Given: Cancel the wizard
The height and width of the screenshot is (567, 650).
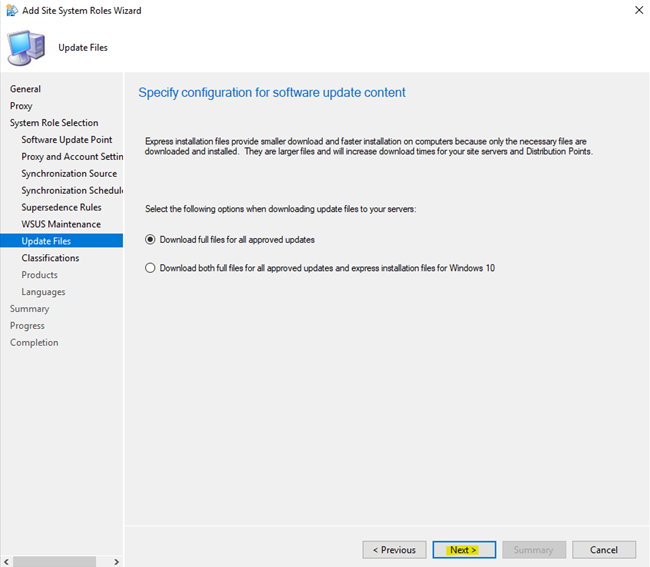Looking at the screenshot, I should pyautogui.click(x=604, y=550).
